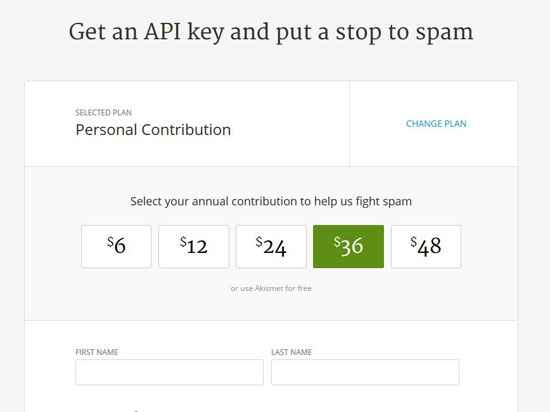Viewport: 550px width, 412px height.
Task: Select the $48 annual contribution
Action: click(426, 246)
